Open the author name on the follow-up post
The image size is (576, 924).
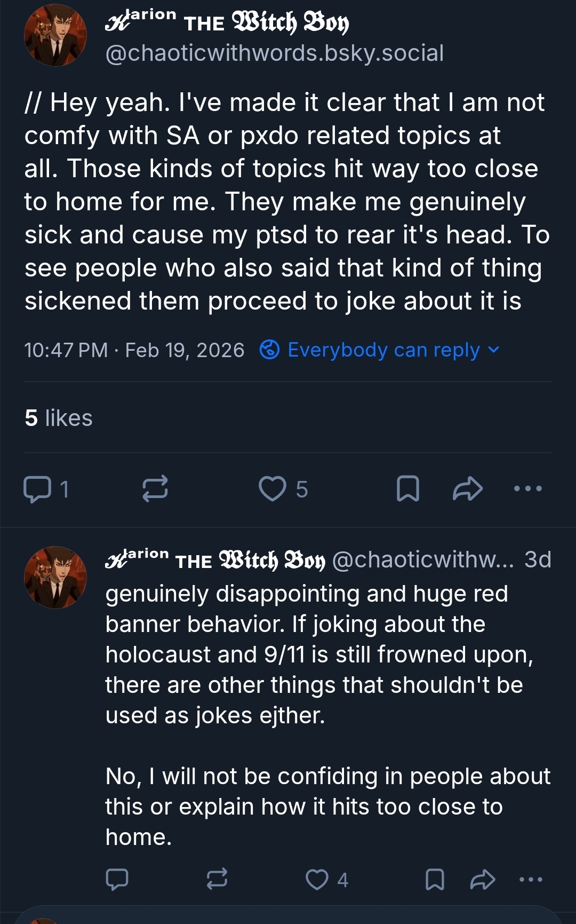(215, 559)
